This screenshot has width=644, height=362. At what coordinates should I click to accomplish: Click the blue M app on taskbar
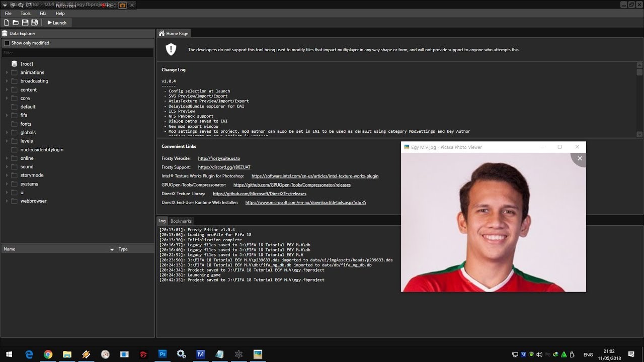200,354
